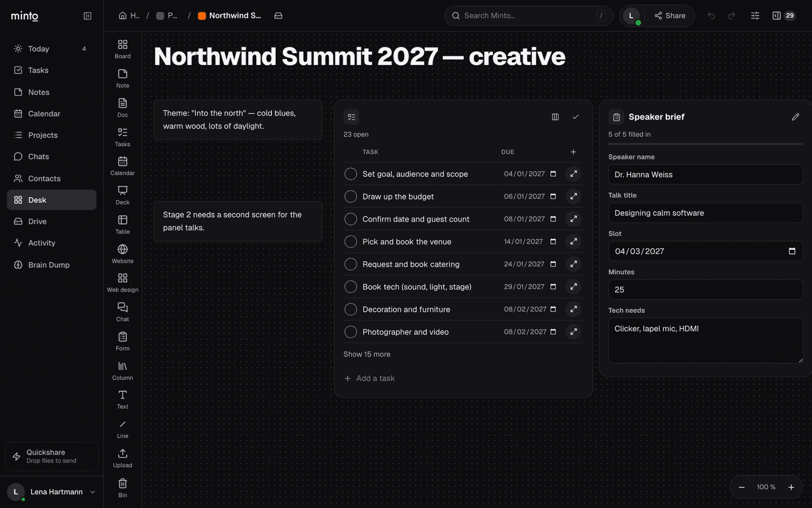Select the Column tool
Image resolution: width=812 pixels, height=508 pixels.
pos(122,371)
